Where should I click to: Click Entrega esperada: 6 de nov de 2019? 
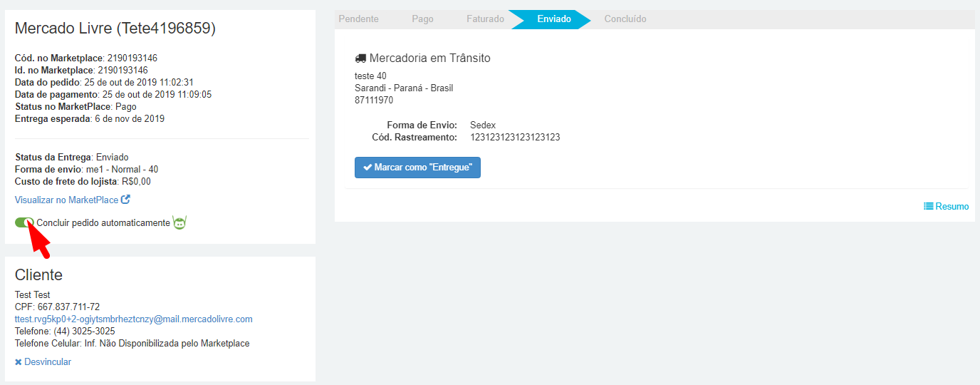90,118
